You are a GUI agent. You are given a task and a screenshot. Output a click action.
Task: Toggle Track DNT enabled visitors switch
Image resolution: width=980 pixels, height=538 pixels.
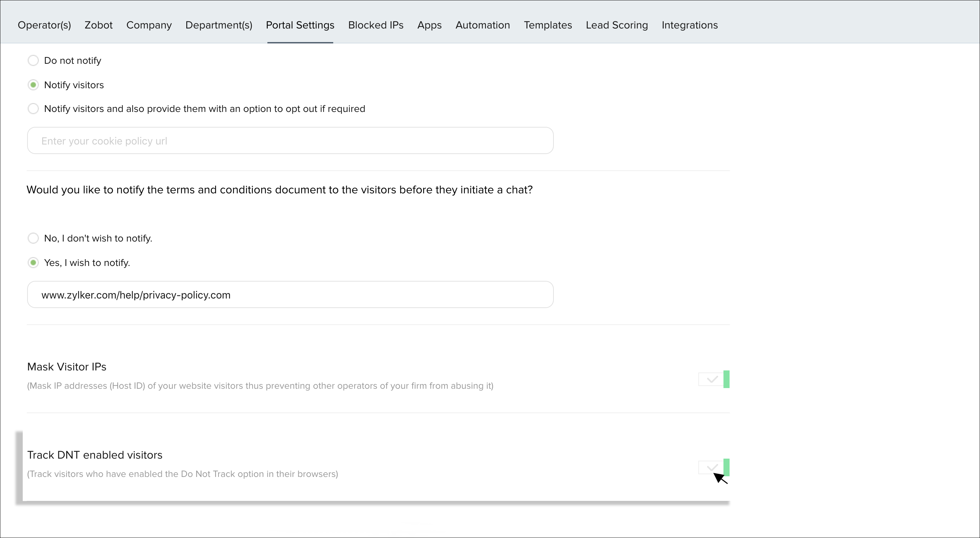pyautogui.click(x=714, y=467)
